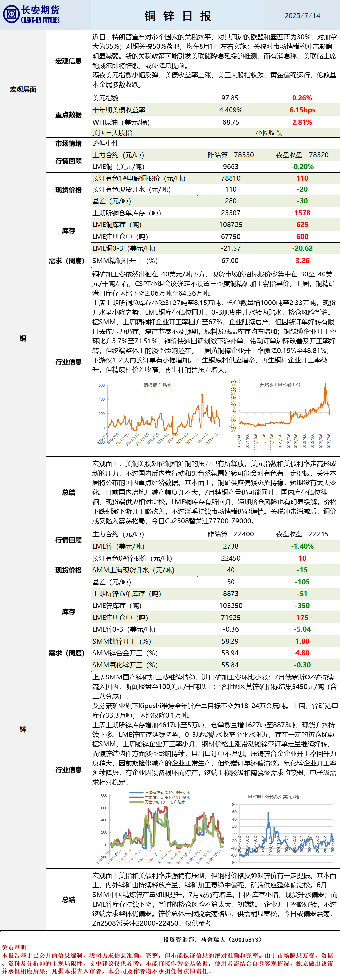Select the LME铜库存 value 108725
340x980 pixels.
click(231, 224)
